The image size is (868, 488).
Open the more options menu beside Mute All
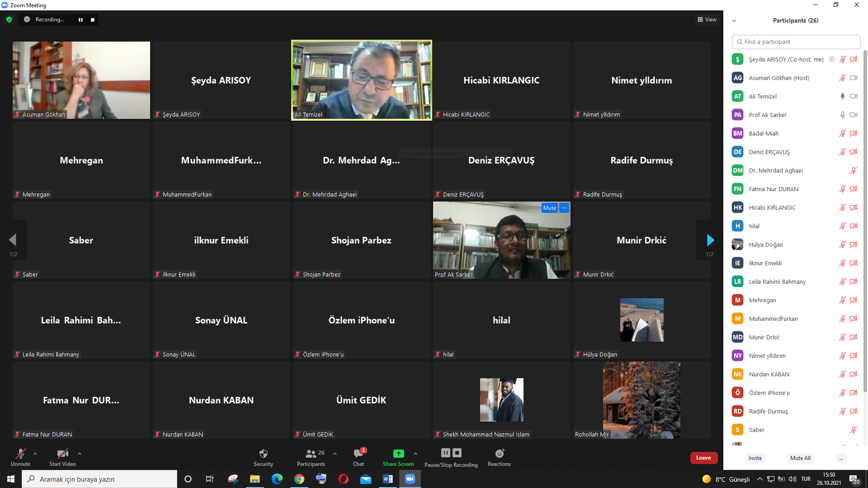(841, 458)
